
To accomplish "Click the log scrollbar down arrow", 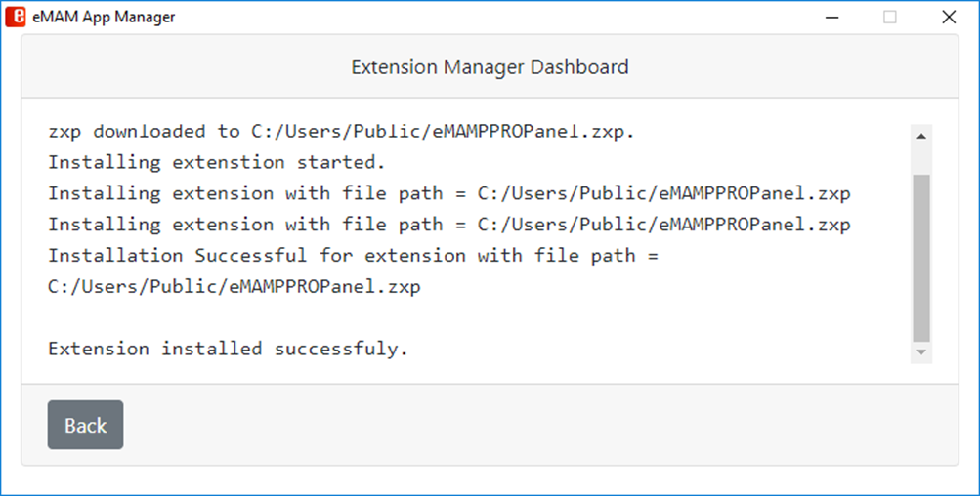I will 921,352.
